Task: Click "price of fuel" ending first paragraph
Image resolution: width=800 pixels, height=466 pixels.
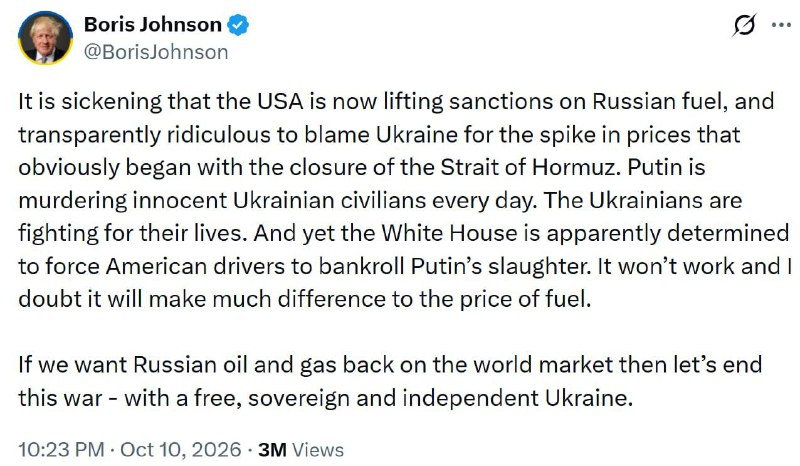Action: point(526,299)
